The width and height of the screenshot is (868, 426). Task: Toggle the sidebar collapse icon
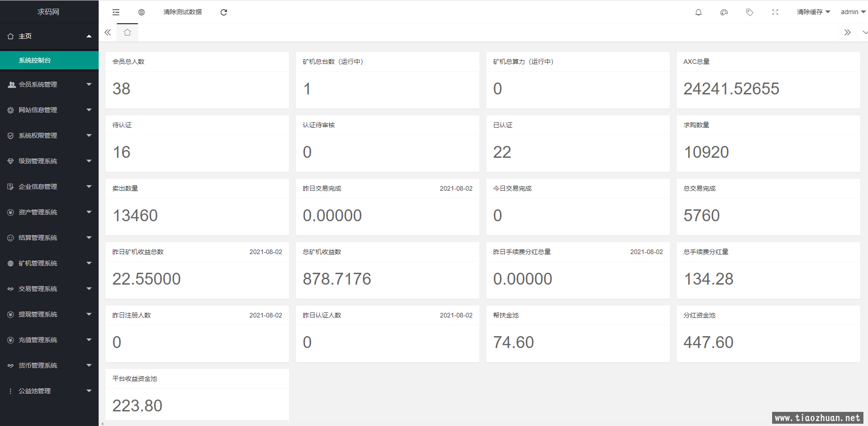pos(116,12)
